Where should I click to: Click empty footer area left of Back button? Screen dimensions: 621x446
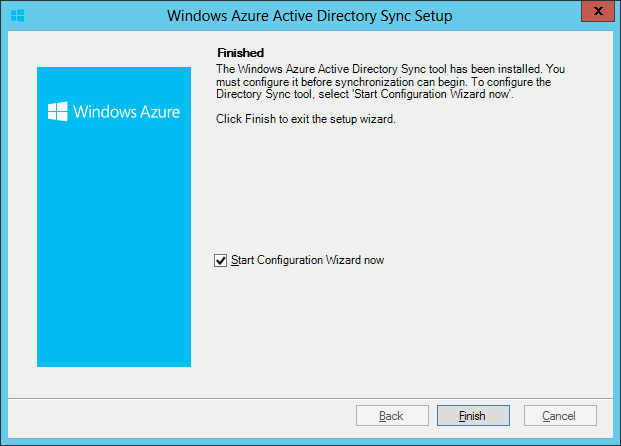(x=180, y=415)
